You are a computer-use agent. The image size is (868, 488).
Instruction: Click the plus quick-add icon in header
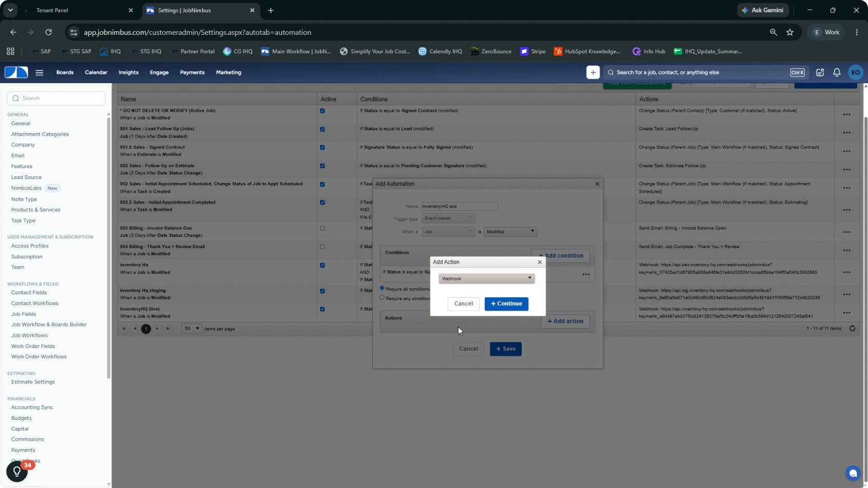(593, 72)
